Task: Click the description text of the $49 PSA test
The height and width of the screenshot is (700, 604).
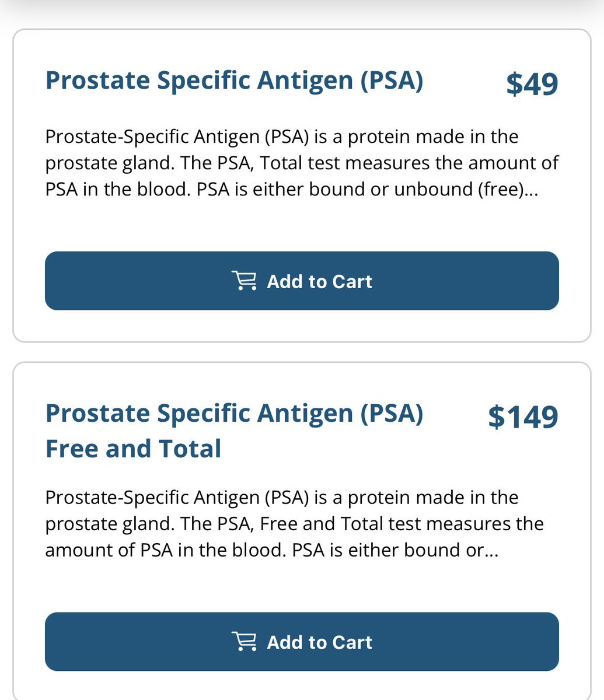Action: [302, 163]
